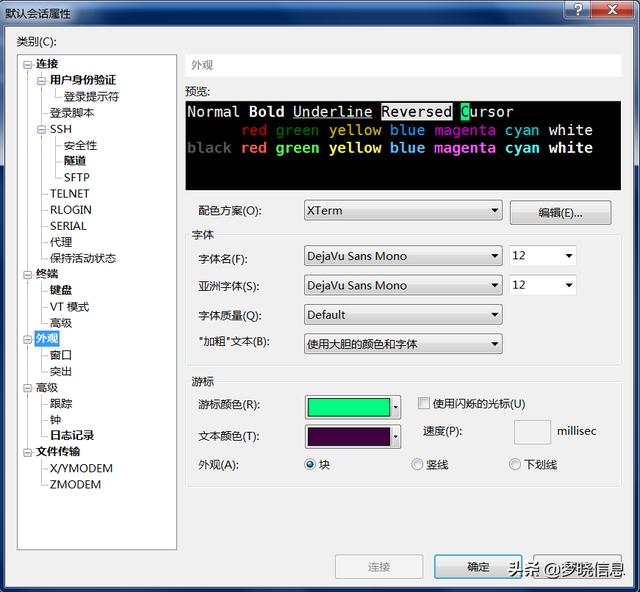This screenshot has width=640, height=592.
Task: Open the 配色方案 XTerm dropdown
Action: pyautogui.click(x=403, y=211)
